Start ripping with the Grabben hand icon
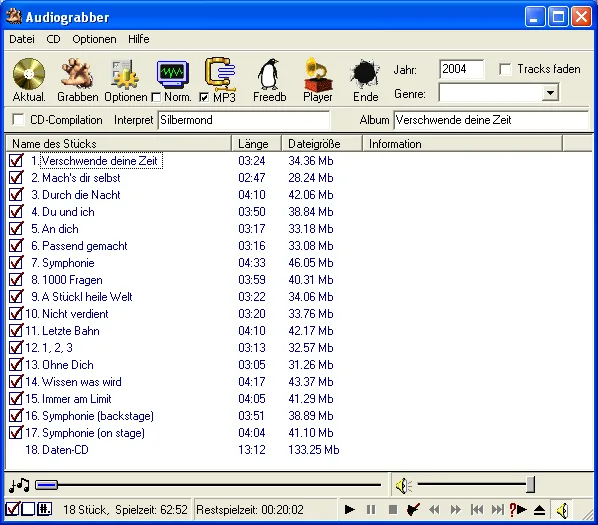Screen dimensions: 598x525 point(77,74)
